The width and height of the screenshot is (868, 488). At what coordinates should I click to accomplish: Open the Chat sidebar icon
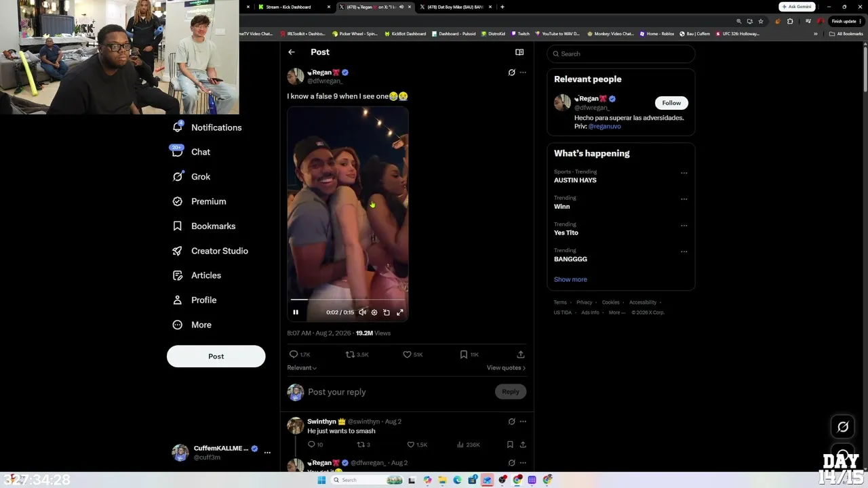point(178,152)
